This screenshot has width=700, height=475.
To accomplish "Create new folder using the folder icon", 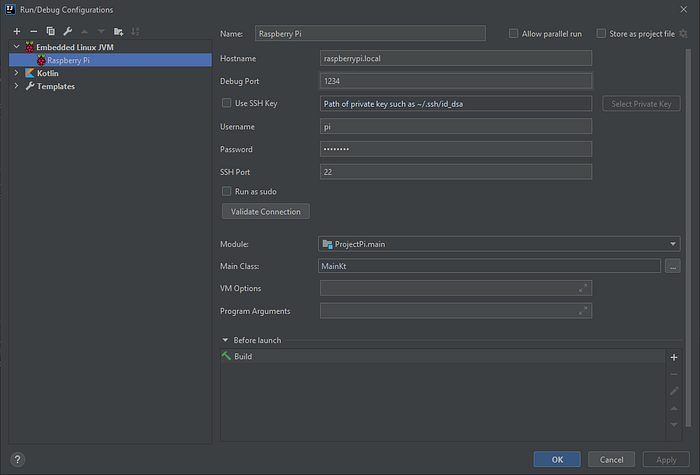I will tap(118, 31).
